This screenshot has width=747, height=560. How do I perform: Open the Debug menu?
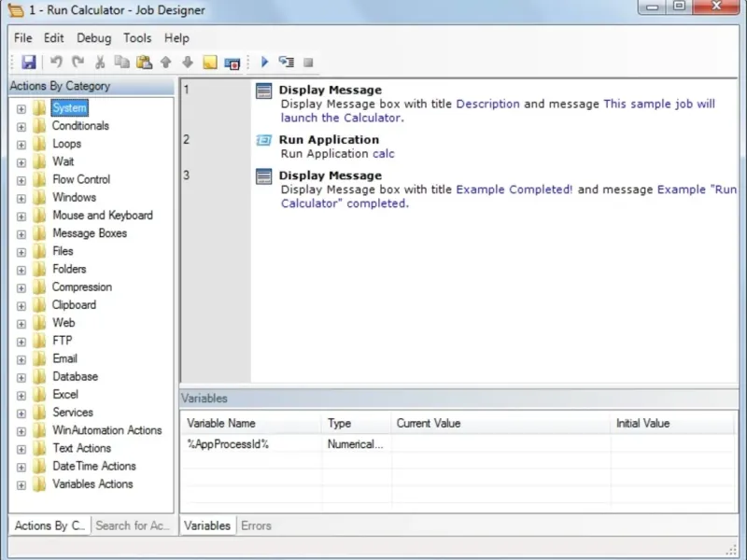click(x=93, y=38)
